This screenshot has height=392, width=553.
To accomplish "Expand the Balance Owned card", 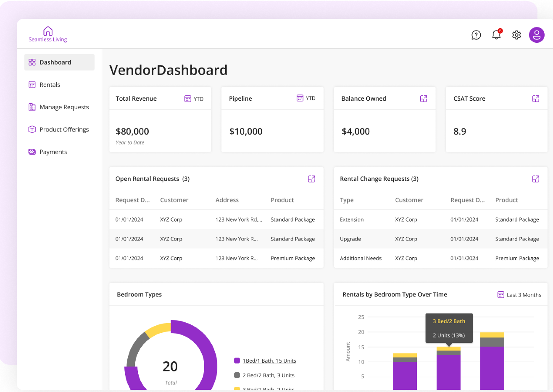I will point(424,99).
